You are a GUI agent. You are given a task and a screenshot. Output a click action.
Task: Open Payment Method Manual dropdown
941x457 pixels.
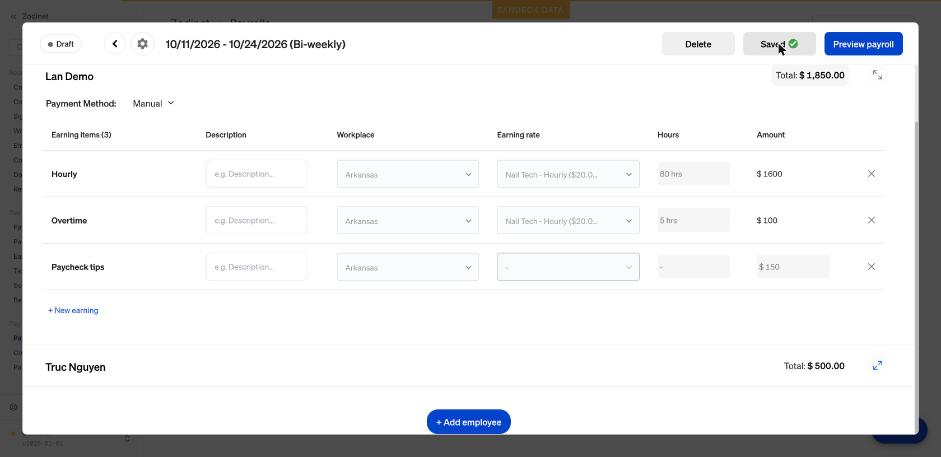(x=153, y=103)
